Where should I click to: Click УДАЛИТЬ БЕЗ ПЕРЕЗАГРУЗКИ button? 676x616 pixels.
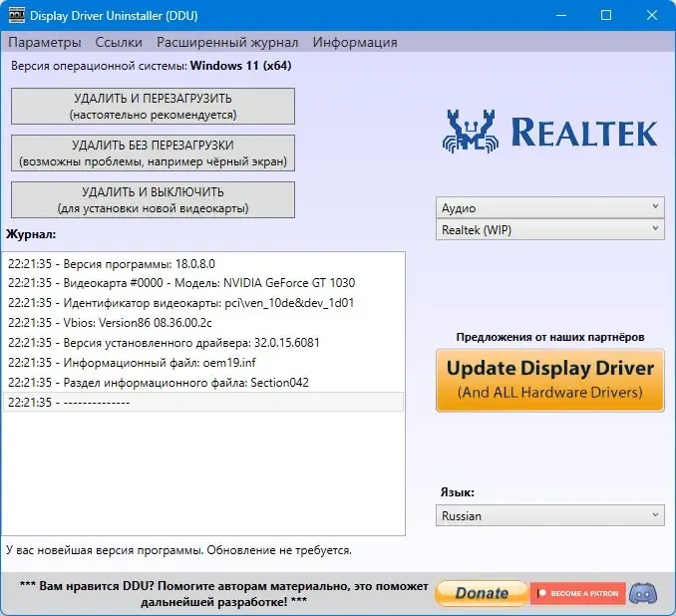click(153, 154)
